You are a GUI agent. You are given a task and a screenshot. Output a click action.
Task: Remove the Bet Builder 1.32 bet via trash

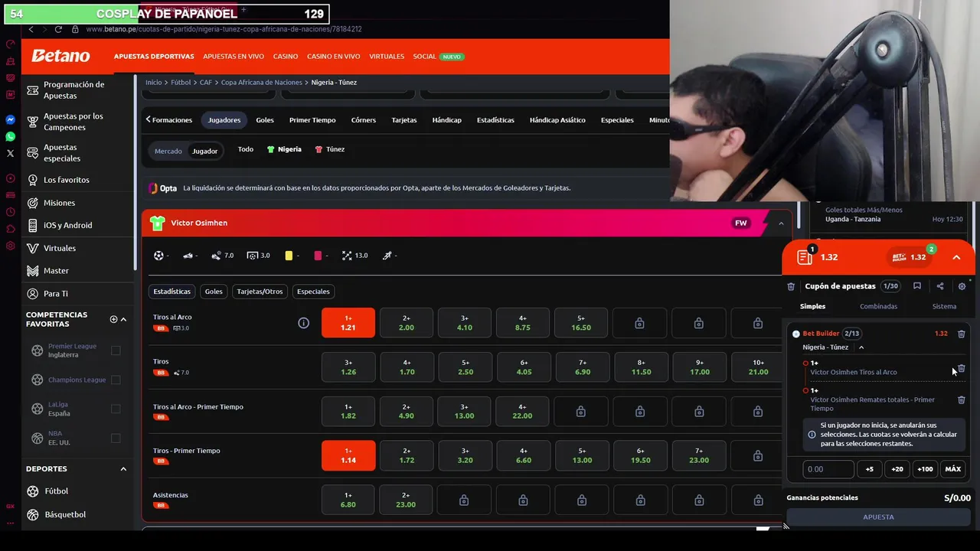[x=962, y=334]
